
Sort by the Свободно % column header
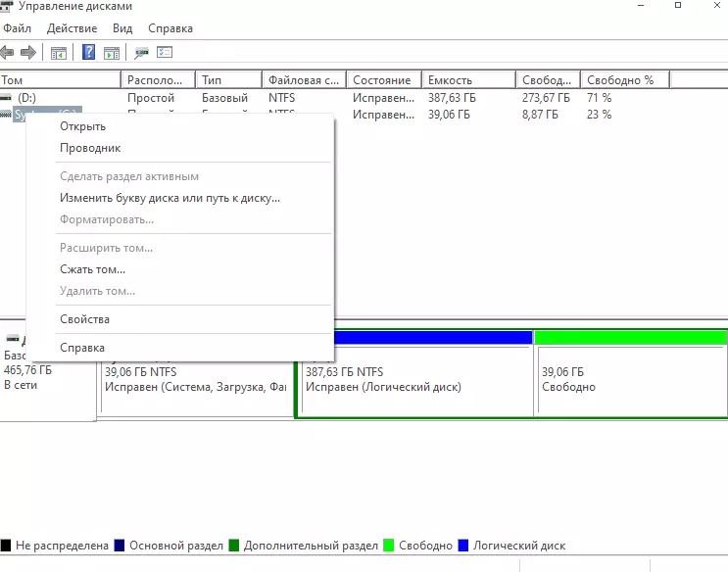click(x=621, y=80)
